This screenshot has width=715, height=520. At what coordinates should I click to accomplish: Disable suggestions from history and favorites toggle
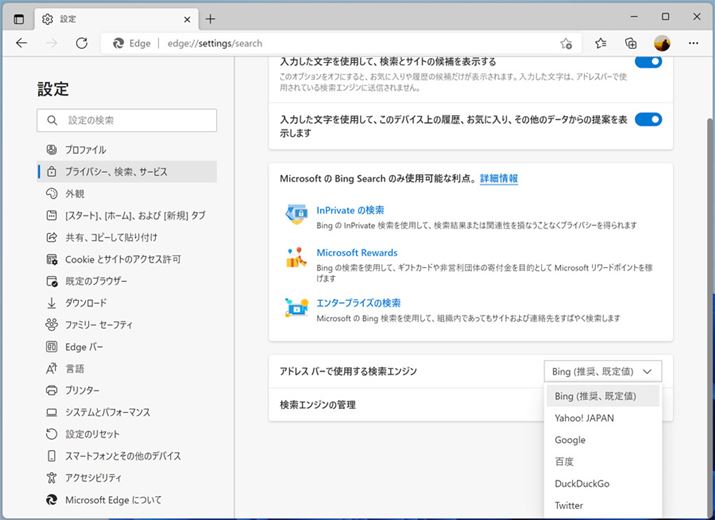click(x=648, y=119)
